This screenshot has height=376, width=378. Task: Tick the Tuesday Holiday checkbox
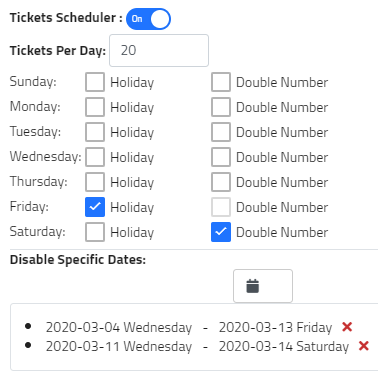(95, 132)
